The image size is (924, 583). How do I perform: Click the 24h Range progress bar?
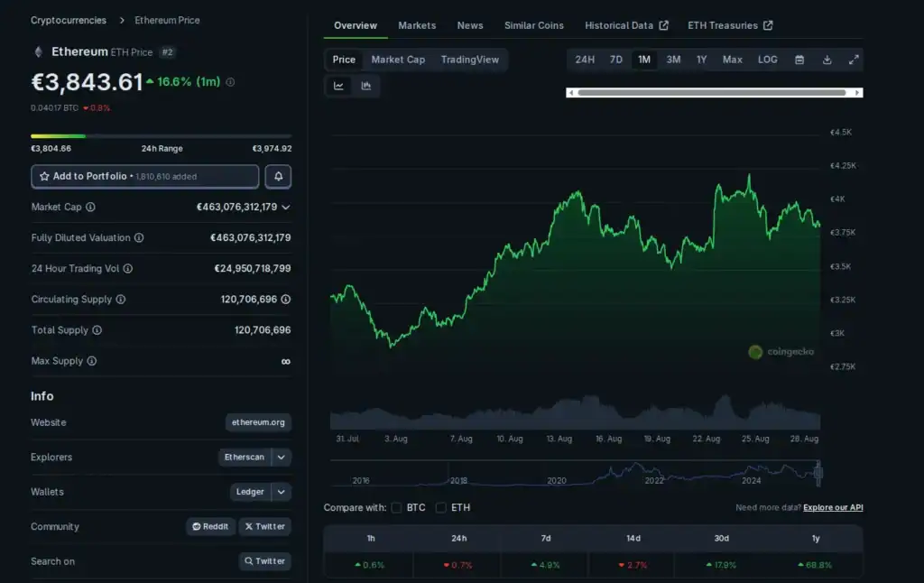click(x=161, y=136)
